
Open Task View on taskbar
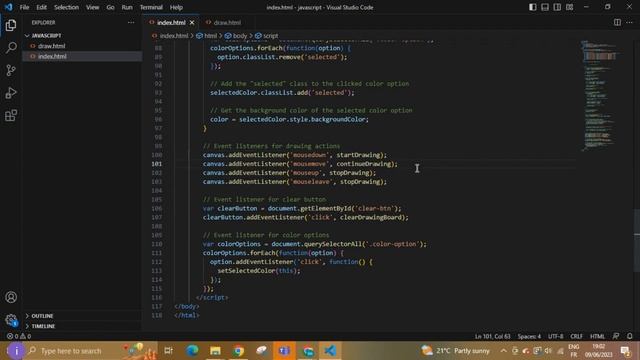point(168,351)
